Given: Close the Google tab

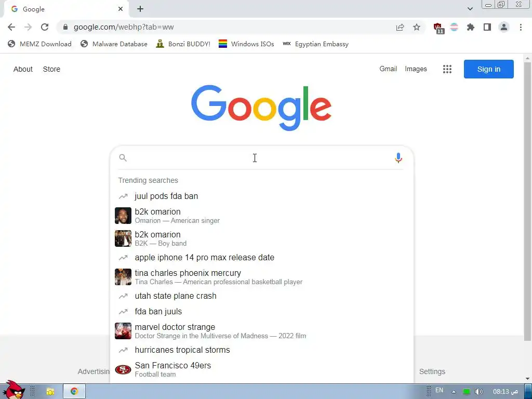Looking at the screenshot, I should [121, 9].
